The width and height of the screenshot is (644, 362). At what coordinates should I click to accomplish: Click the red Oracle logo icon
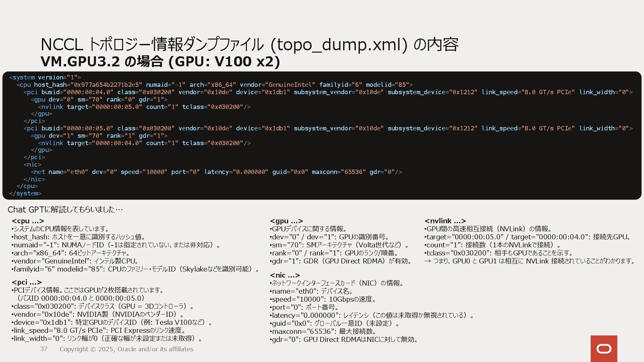click(x=604, y=349)
